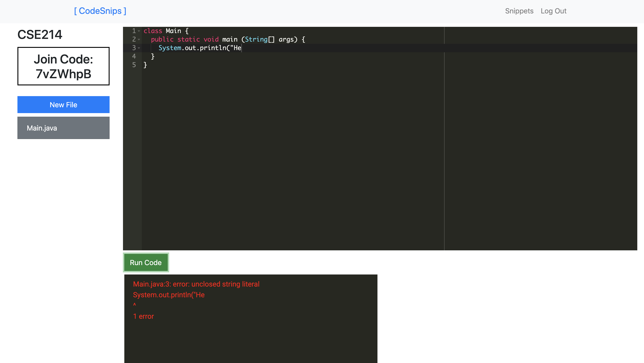Click the Join Code 7vZWhpB box
The width and height of the screenshot is (644, 363).
(63, 66)
